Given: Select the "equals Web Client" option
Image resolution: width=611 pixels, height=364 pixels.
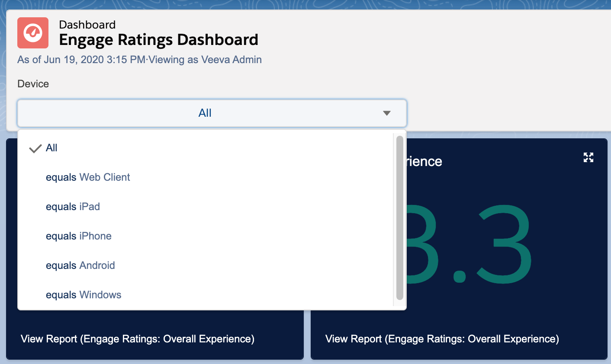Looking at the screenshot, I should (x=88, y=177).
